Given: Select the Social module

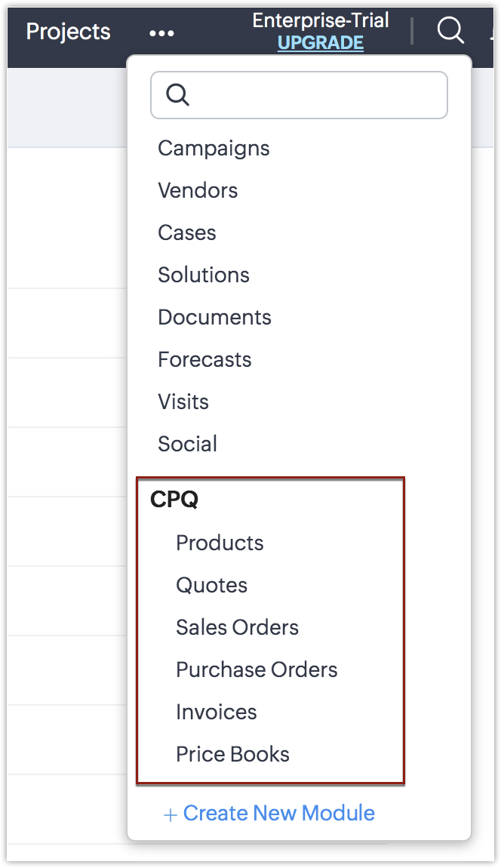Looking at the screenshot, I should (187, 444).
